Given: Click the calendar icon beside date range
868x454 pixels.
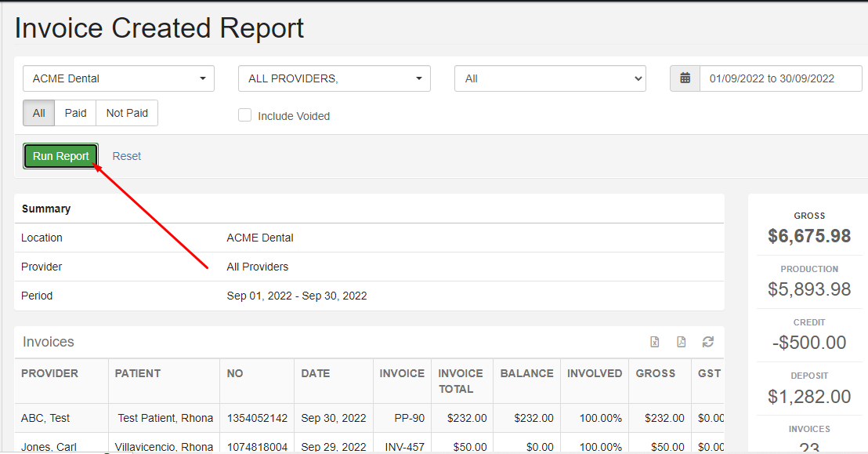Looking at the screenshot, I should click(685, 78).
